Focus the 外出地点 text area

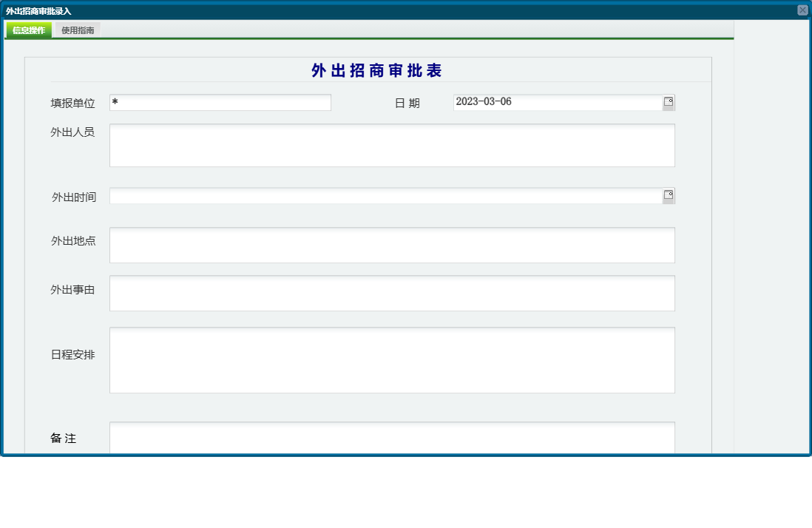pyautogui.click(x=392, y=246)
